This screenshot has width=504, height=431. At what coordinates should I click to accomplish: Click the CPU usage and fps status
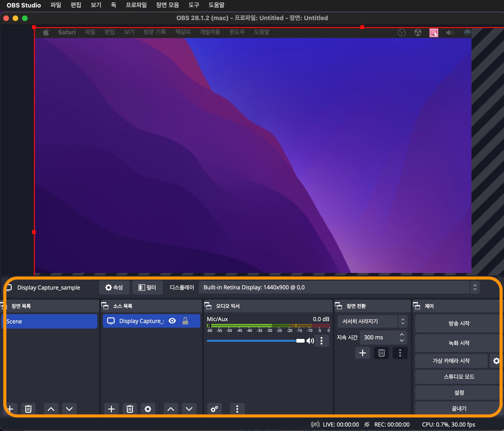449,424
